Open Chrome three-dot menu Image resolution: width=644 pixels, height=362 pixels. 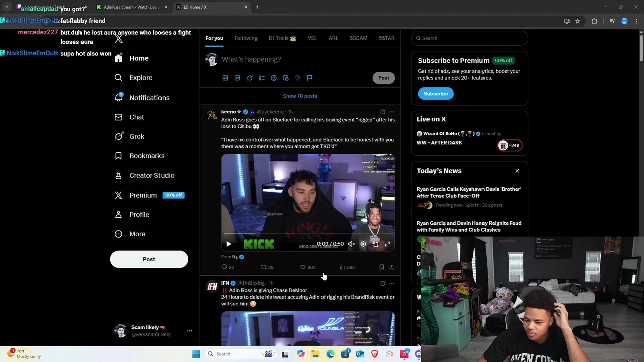(636, 21)
